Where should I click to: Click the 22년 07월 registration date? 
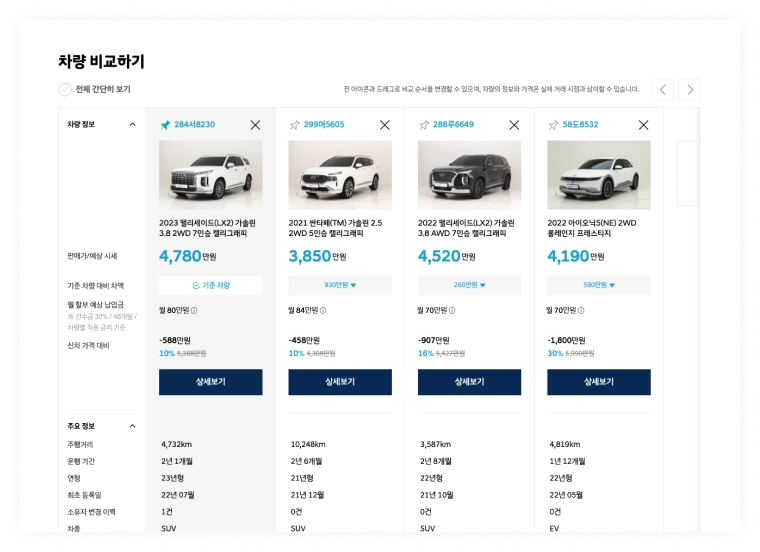(178, 495)
